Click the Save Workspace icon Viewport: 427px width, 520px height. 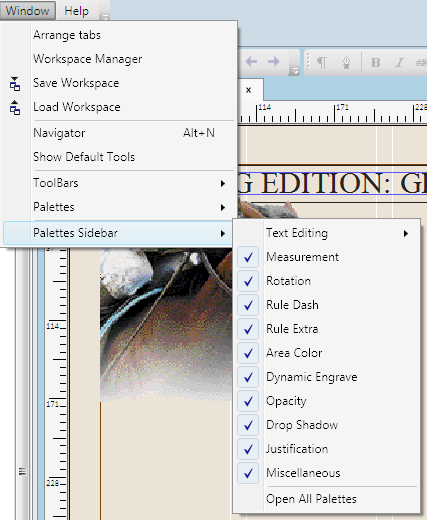click(15, 83)
